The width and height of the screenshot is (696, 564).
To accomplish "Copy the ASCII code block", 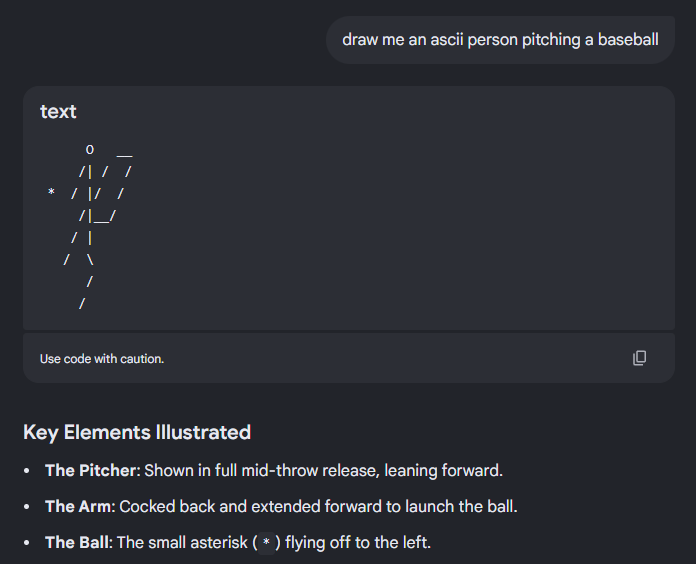I will pos(639,358).
